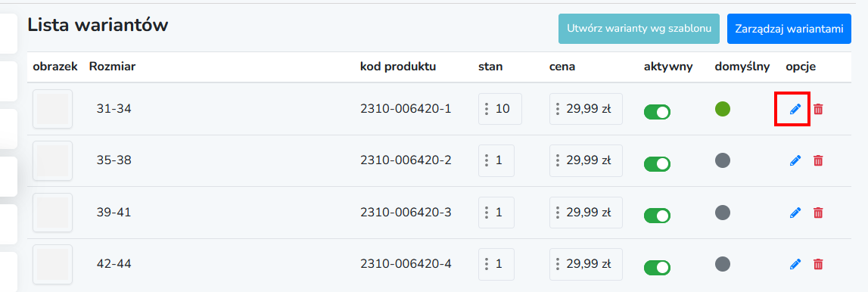Viewport: 868px width, 292px height.
Task: Delete the 31-34 variant via trash icon
Action: [x=818, y=109]
